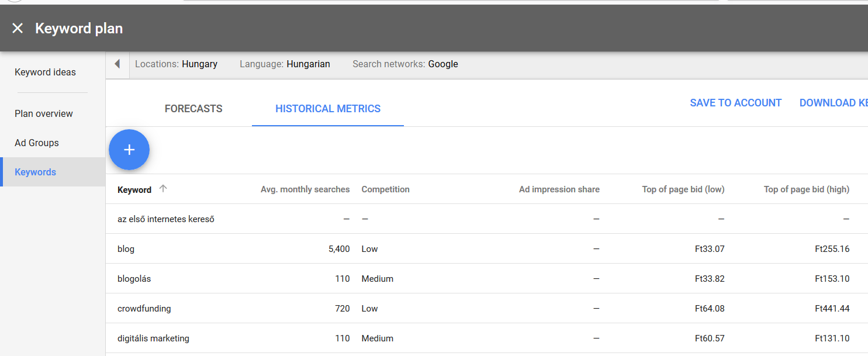
Task: Sort by Ad impression share column
Action: (559, 189)
